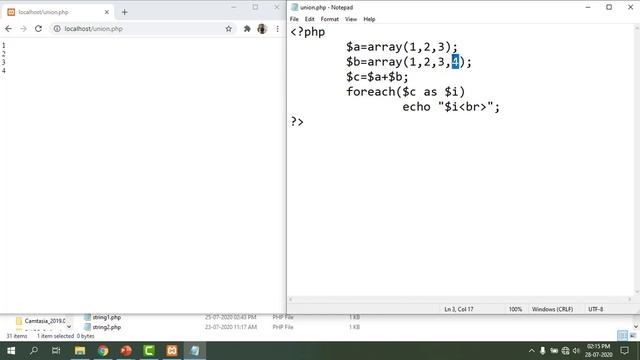Viewport: 640px width, 360px height.
Task: Select string2.php in File Explorer
Action: coord(106,327)
